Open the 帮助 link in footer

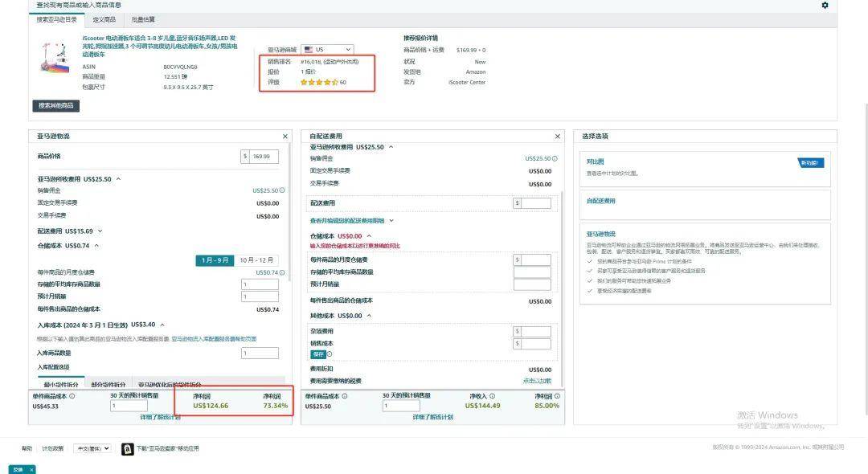point(27,448)
